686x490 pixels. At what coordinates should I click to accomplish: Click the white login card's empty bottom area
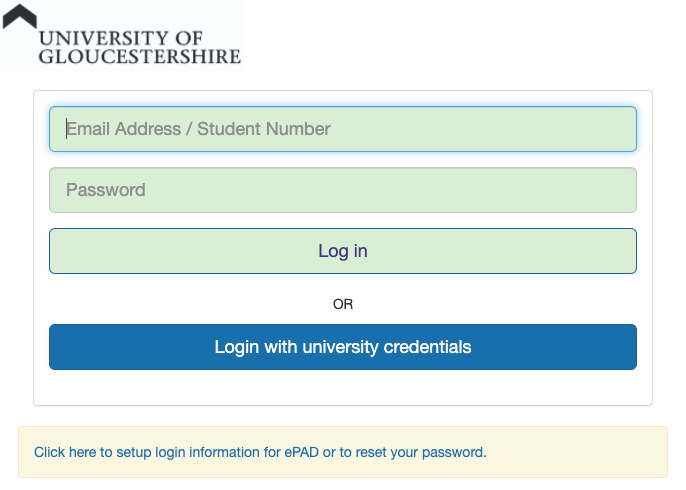pyautogui.click(x=343, y=387)
